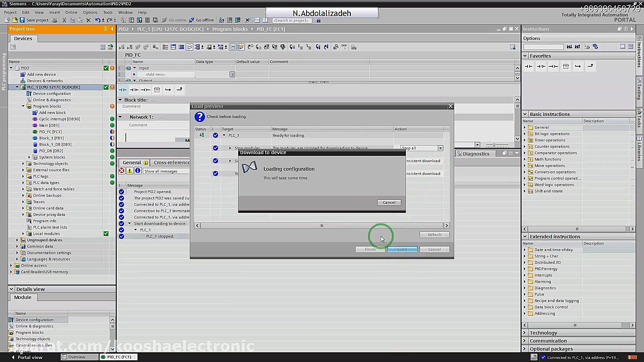Click the Search in project field
The image size is (644, 362).
click(x=291, y=20)
